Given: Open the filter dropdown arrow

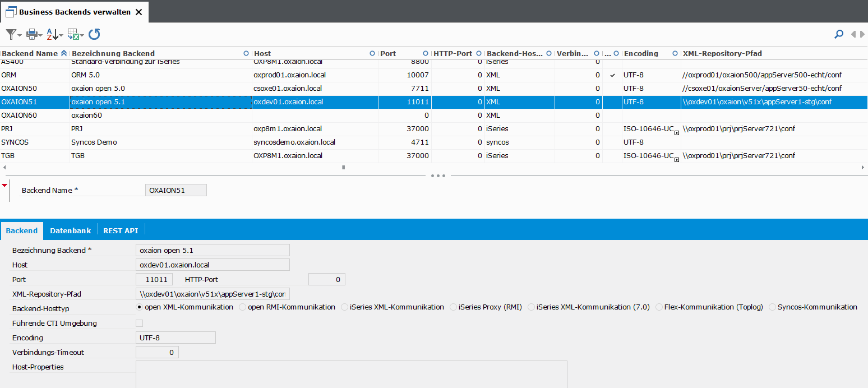Looking at the screenshot, I should (x=20, y=35).
